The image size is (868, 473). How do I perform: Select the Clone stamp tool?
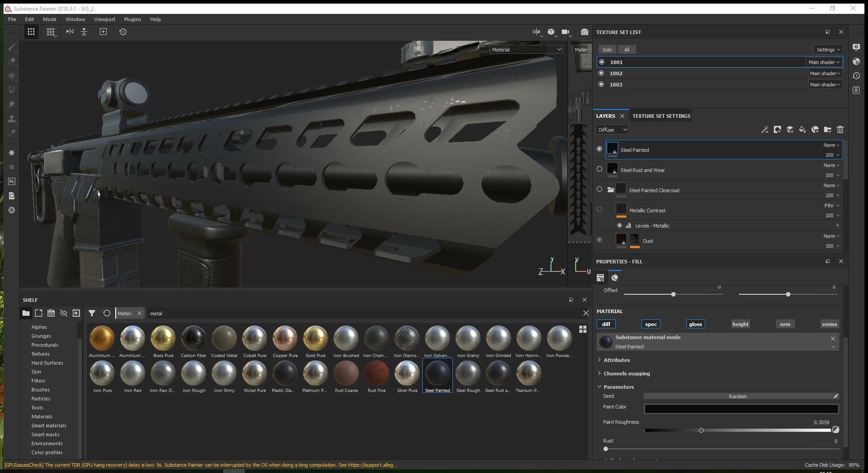tap(12, 119)
